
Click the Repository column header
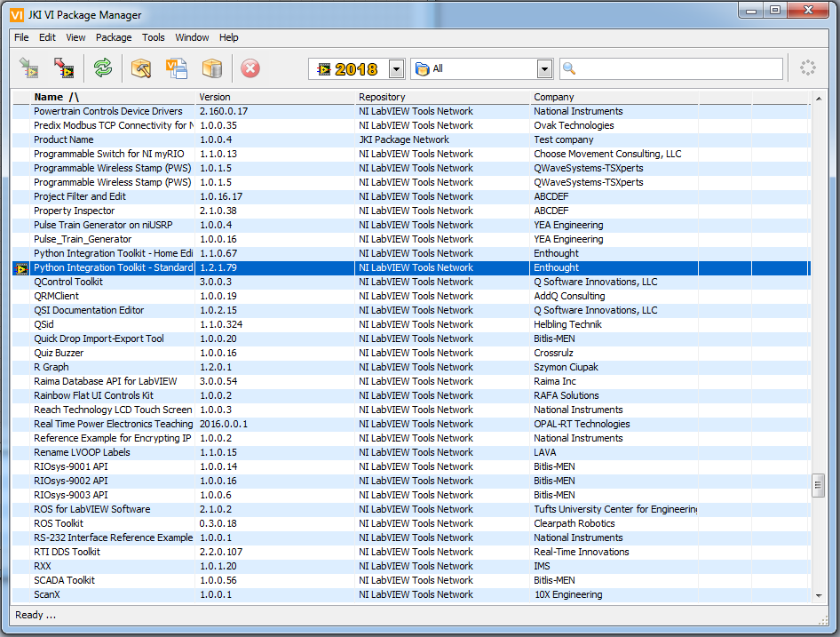coord(382,97)
